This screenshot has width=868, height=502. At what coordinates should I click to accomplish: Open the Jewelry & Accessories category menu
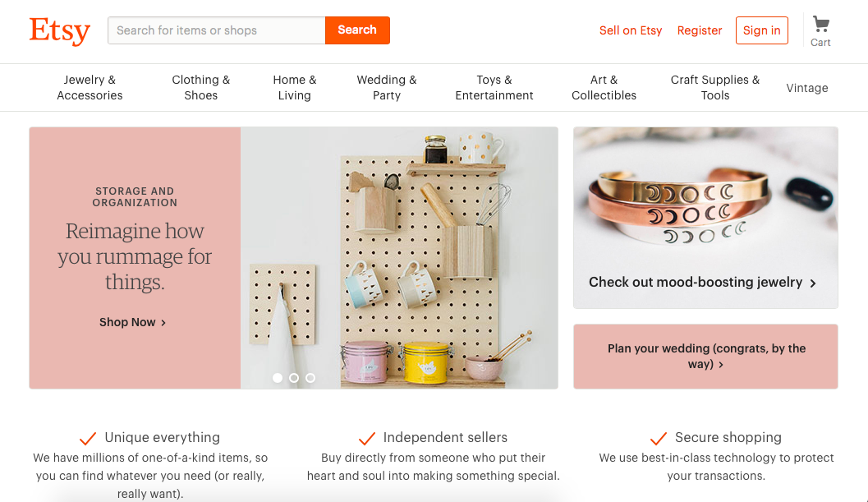pyautogui.click(x=90, y=88)
